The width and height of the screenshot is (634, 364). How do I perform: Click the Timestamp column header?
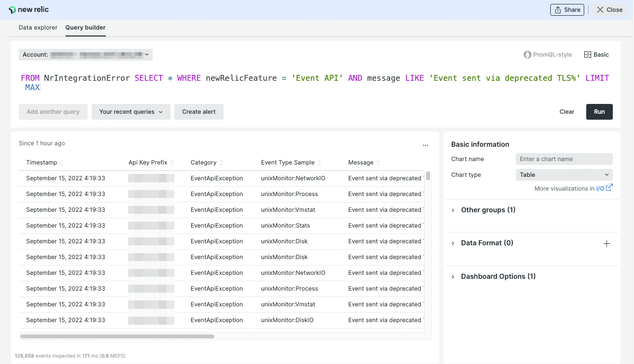pos(42,163)
